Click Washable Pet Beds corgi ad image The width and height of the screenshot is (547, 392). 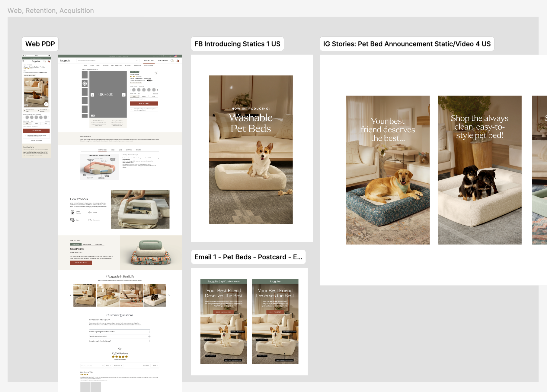(x=251, y=150)
